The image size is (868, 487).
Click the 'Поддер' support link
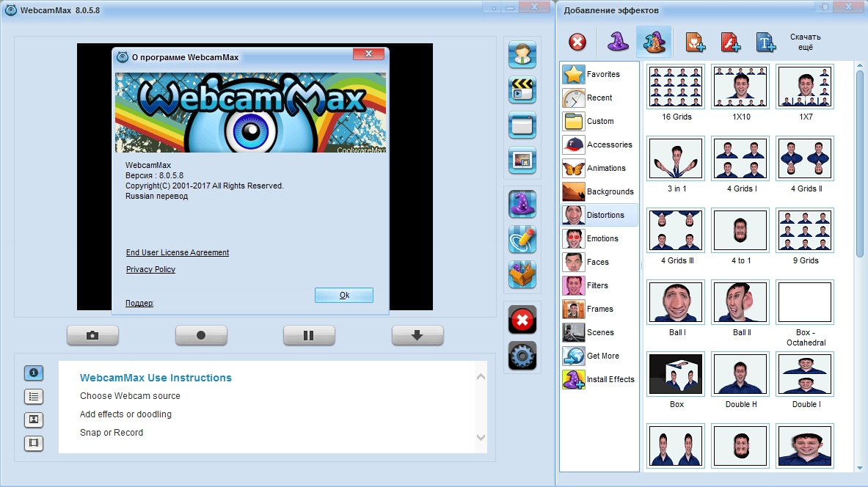point(139,303)
